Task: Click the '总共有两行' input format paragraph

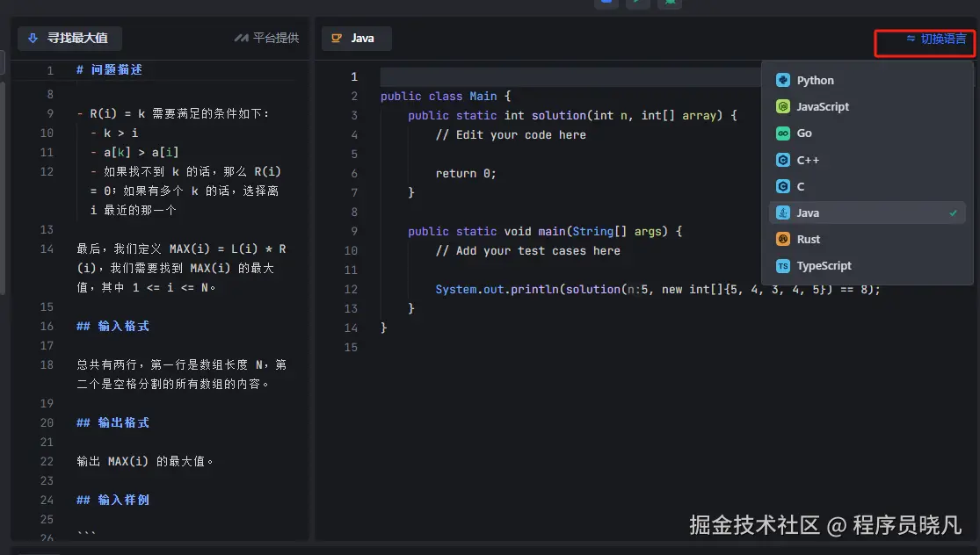Action: (181, 374)
